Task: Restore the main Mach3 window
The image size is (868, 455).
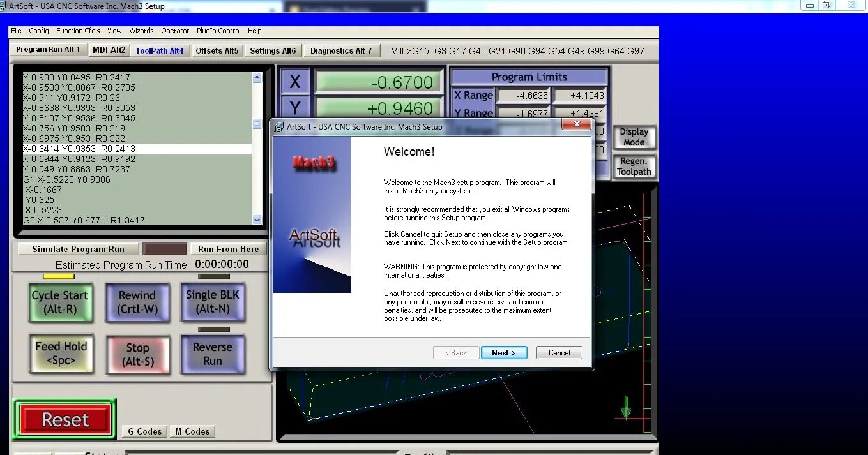Action: (x=826, y=5)
